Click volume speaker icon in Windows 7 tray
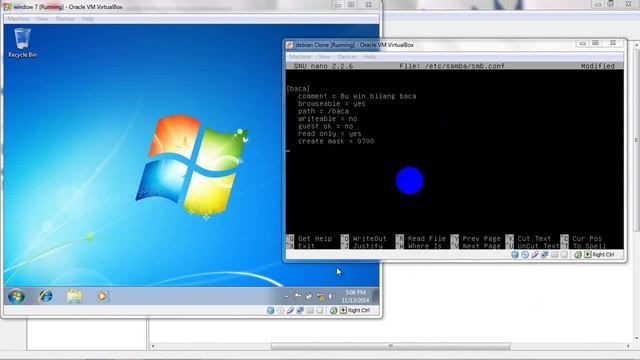 (x=331, y=296)
